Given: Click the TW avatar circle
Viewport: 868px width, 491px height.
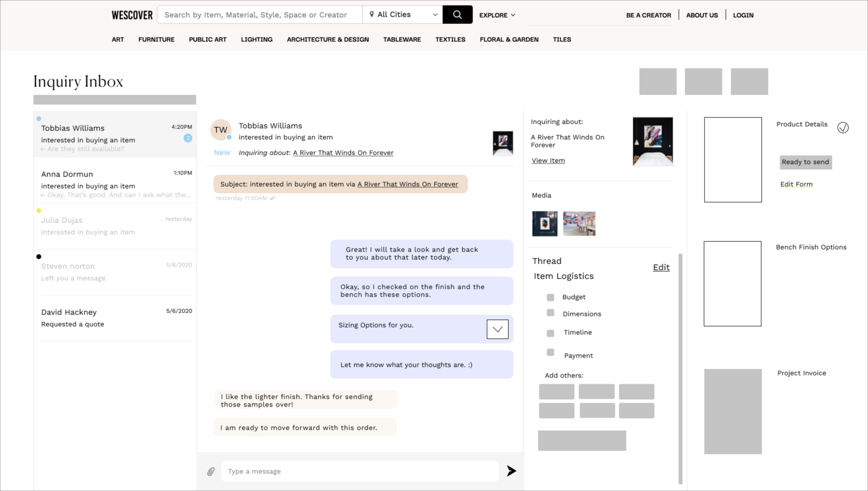Looking at the screenshot, I should pyautogui.click(x=221, y=130).
